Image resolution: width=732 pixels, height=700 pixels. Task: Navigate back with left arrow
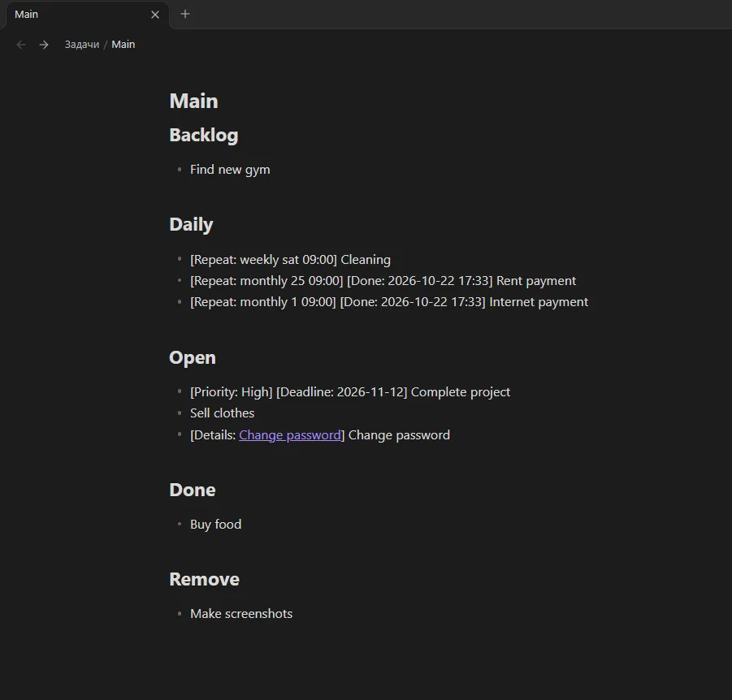point(21,45)
